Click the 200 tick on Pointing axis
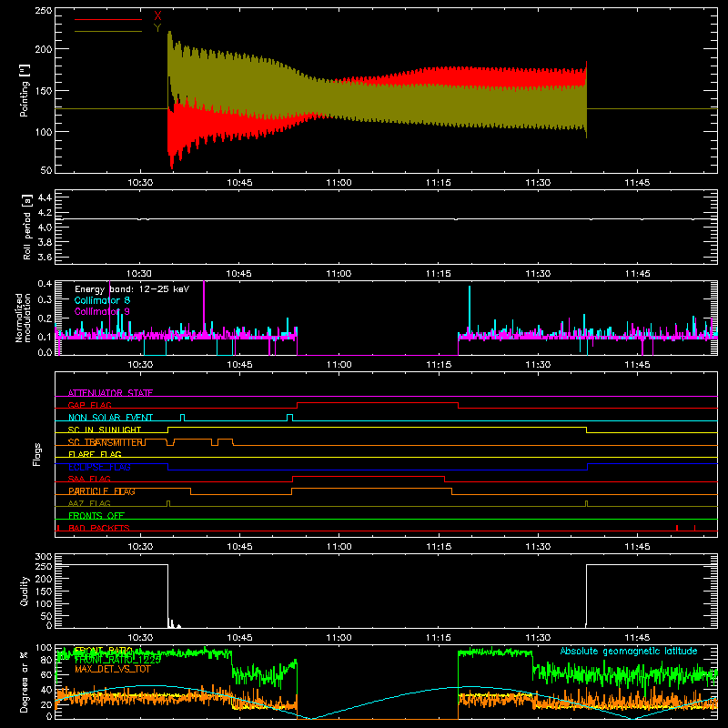728x728 pixels. pyautogui.click(x=44, y=49)
